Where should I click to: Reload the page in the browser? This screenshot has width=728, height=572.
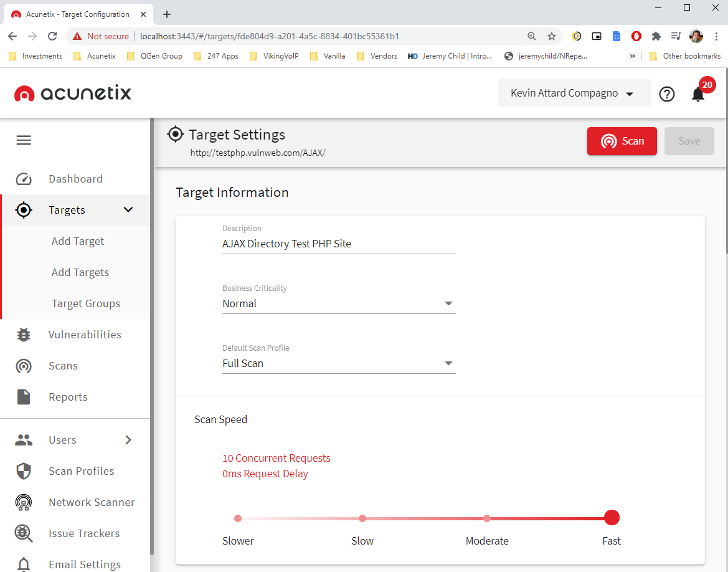pos(52,36)
